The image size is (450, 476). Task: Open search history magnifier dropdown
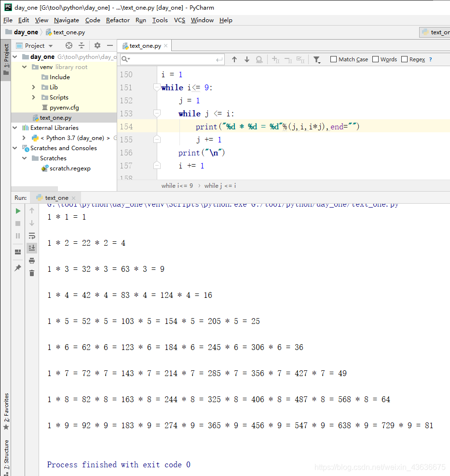126,59
